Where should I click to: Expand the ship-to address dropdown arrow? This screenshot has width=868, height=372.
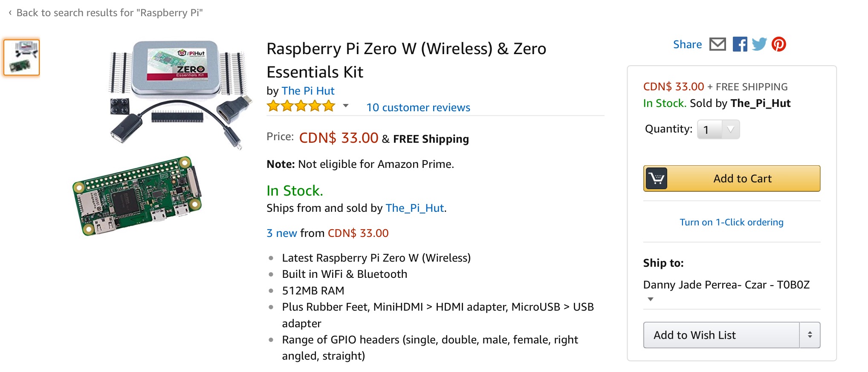(651, 299)
